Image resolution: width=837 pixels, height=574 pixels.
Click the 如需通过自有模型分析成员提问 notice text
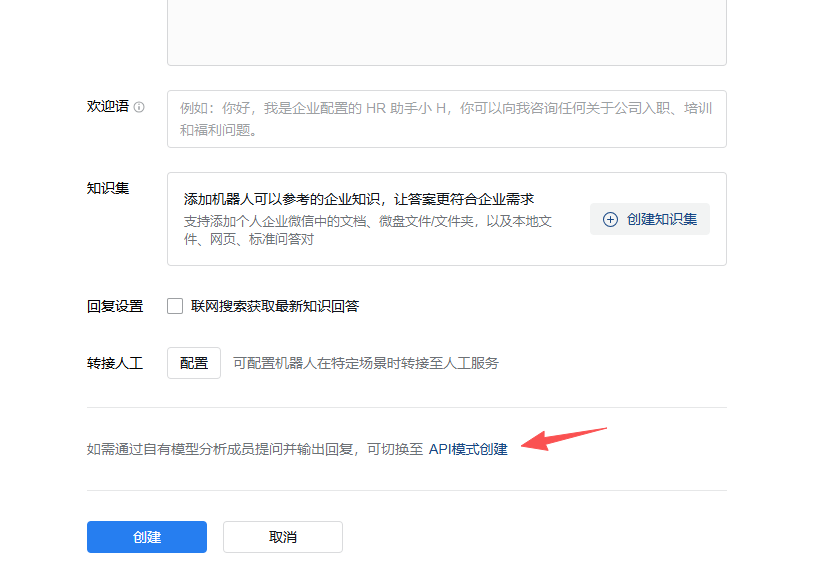pos(255,450)
